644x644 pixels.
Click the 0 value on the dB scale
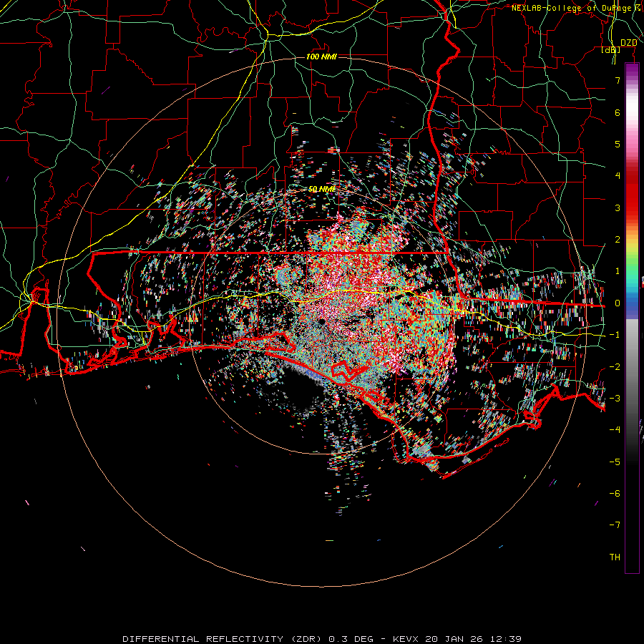(x=618, y=303)
